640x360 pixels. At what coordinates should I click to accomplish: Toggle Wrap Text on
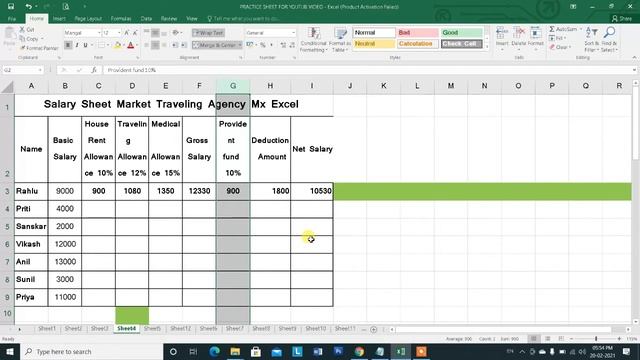[209, 33]
